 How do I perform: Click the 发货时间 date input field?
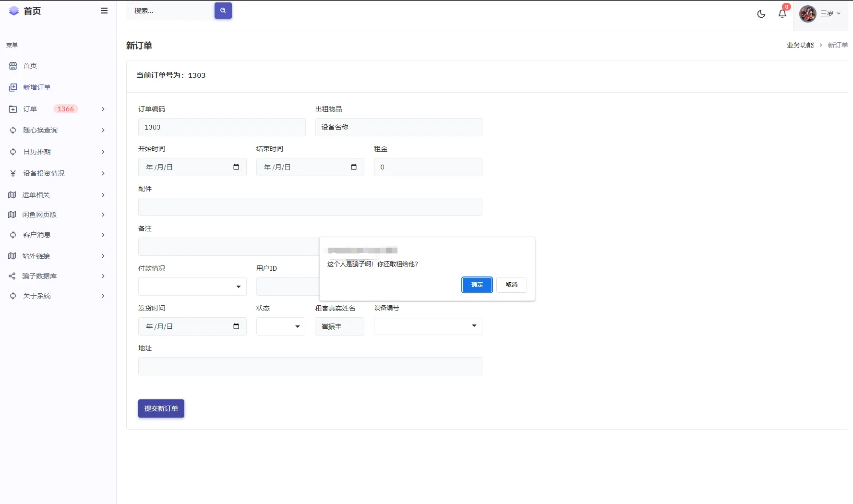coord(192,326)
